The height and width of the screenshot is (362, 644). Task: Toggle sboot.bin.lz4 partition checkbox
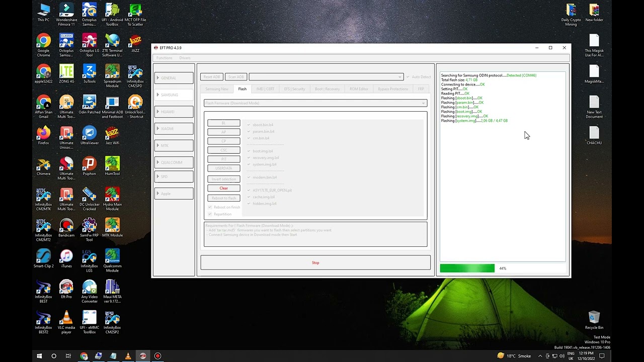coord(249,125)
